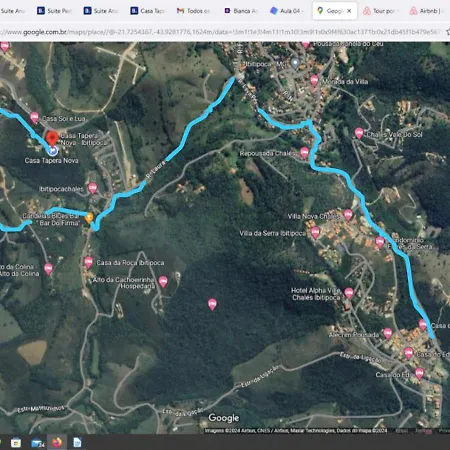The height and width of the screenshot is (450, 450).
Task: Open the Alecrim Pousada lodging marker
Action: [x=387, y=333]
